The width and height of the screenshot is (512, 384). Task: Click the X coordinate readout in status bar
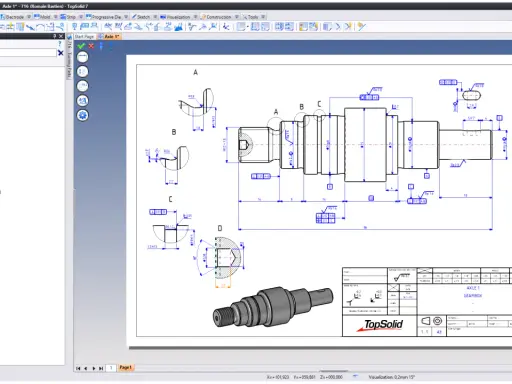click(x=278, y=377)
